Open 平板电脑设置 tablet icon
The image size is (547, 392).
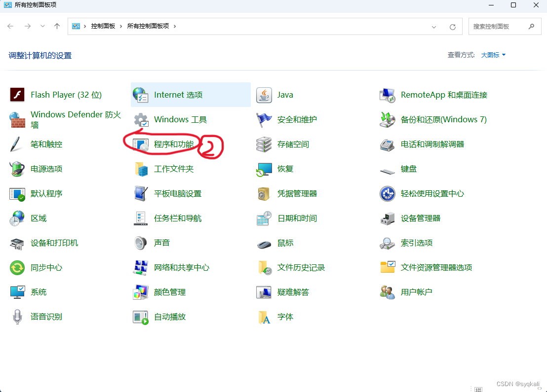click(141, 194)
